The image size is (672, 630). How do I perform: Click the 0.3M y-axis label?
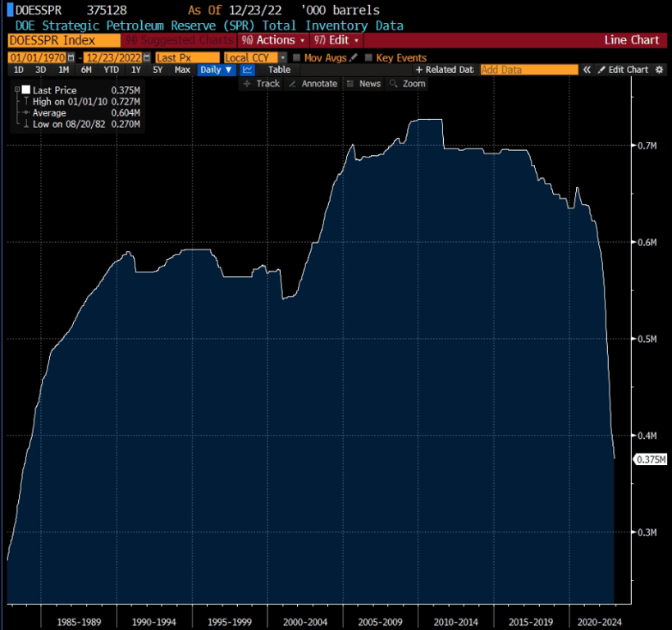[647, 532]
